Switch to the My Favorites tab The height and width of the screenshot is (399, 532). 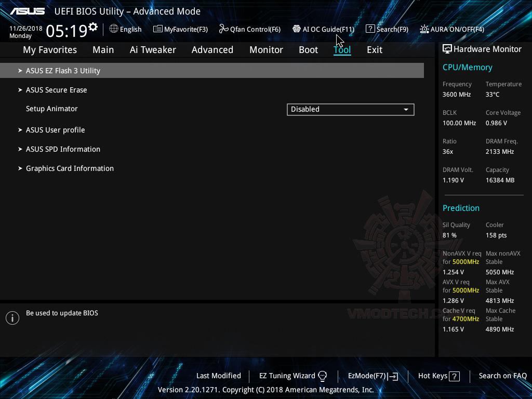(50, 50)
